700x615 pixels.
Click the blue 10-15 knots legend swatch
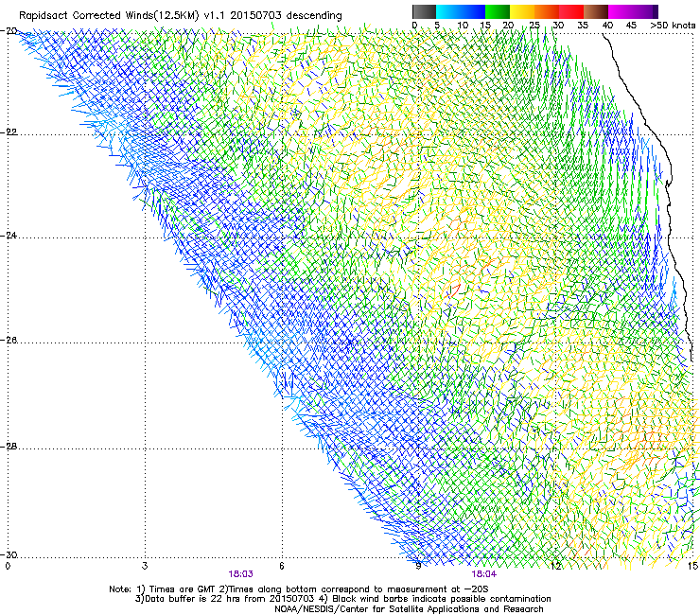[x=473, y=11]
